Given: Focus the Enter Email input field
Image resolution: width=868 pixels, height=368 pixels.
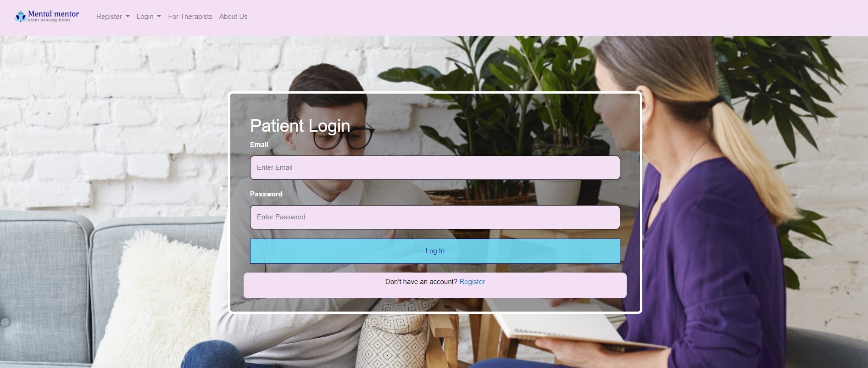Looking at the screenshot, I should 435,167.
